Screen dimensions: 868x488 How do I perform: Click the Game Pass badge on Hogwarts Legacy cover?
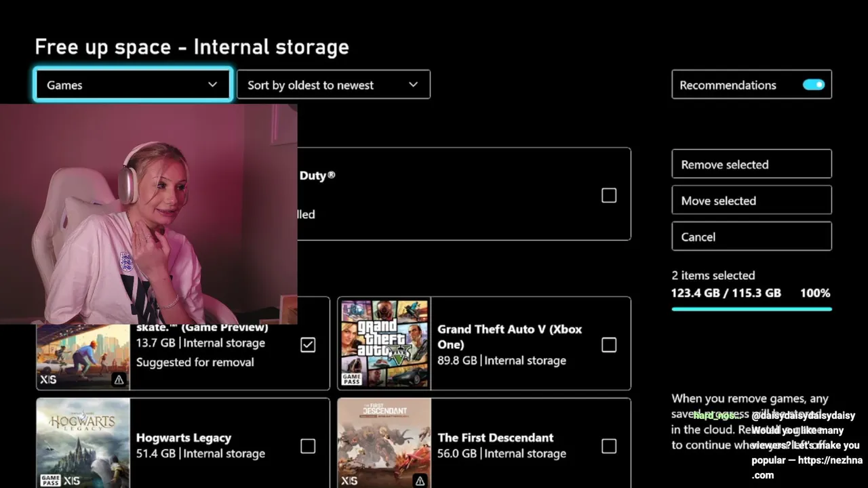pos(51,481)
